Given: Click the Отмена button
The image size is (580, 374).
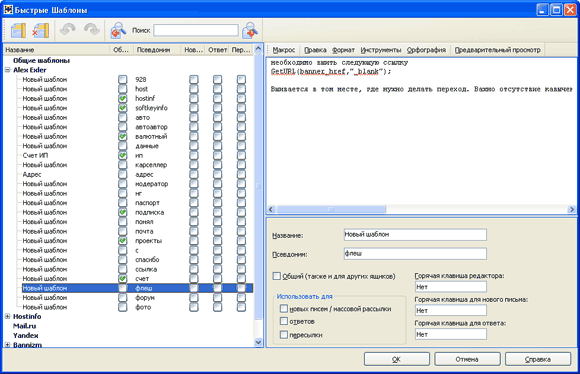Looking at the screenshot, I should [467, 359].
